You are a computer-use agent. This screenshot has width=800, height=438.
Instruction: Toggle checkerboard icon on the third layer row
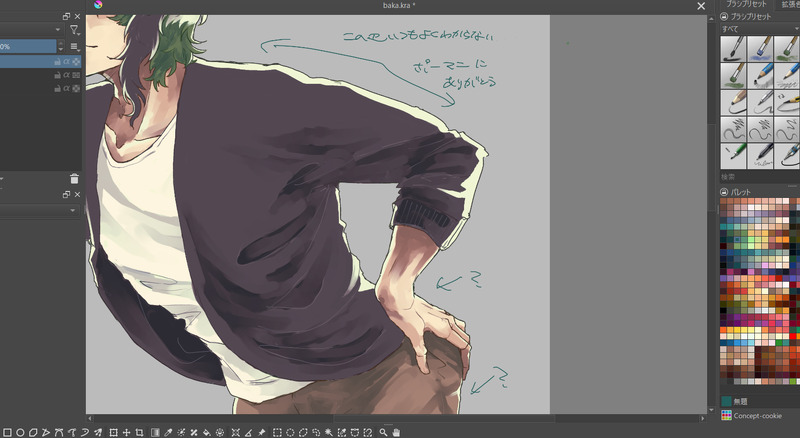click(x=76, y=88)
